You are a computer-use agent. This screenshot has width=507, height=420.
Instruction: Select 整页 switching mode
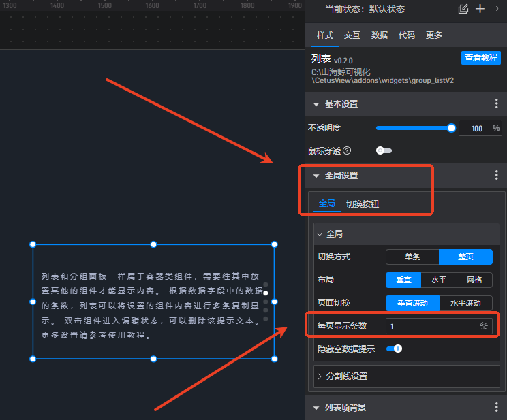465,257
